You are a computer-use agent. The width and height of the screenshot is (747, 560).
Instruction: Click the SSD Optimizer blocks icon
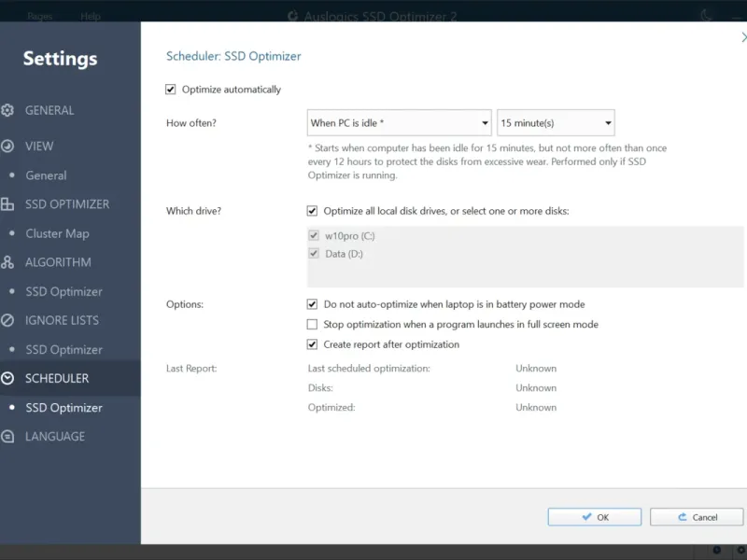pos(7,204)
